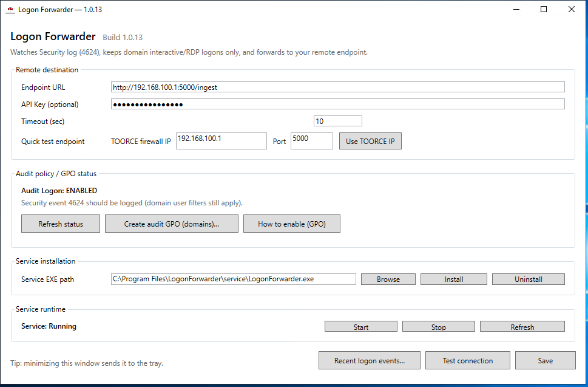The width and height of the screenshot is (588, 387).
Task: Minimize the Logon Forwarder window
Action: tap(516, 9)
